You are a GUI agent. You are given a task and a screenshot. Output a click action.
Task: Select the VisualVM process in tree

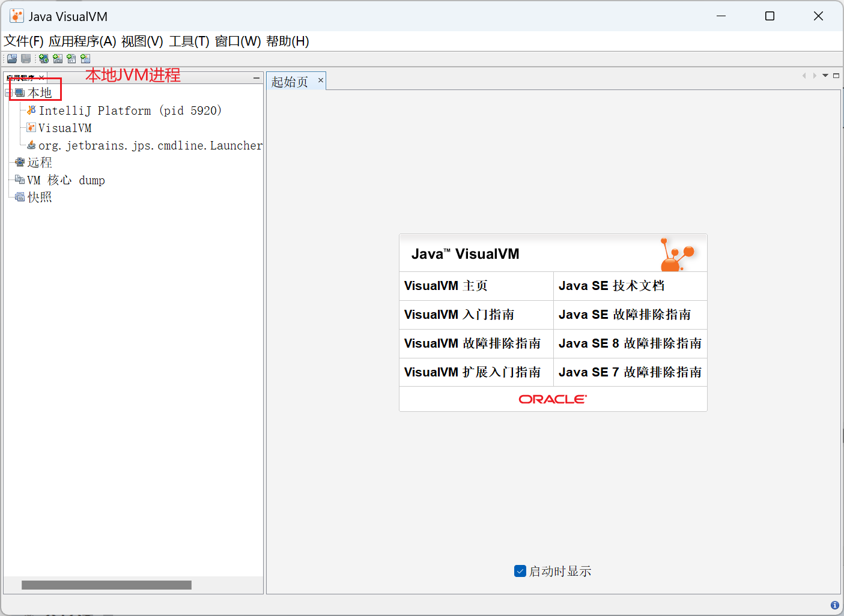[x=65, y=128]
